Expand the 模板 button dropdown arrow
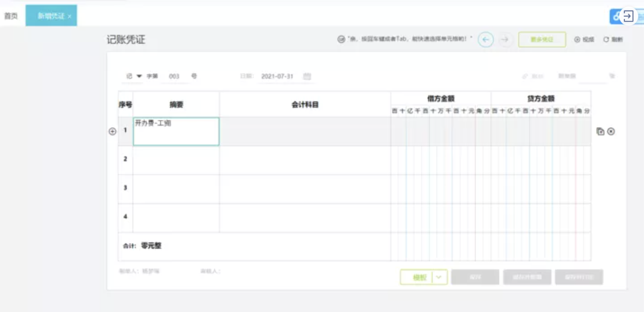 [x=439, y=277]
